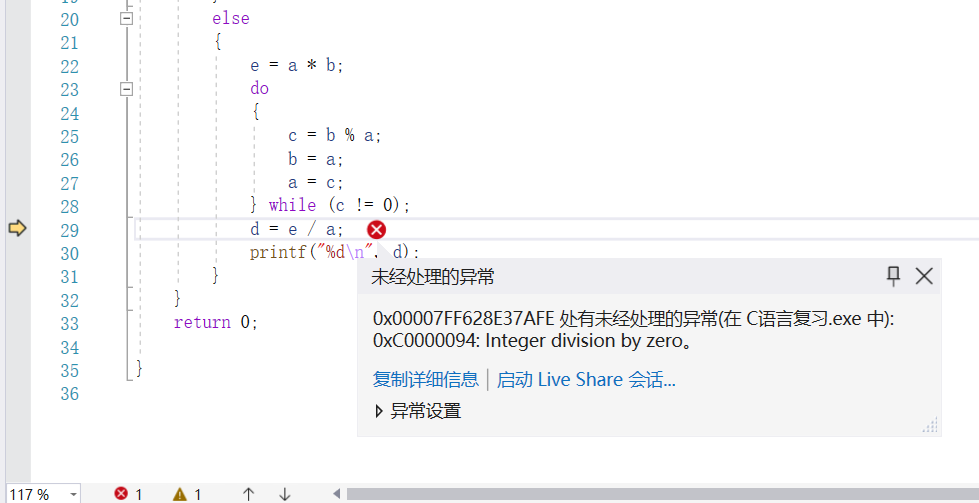The width and height of the screenshot is (979, 503).
Task: Go to next issue with down arrow
Action: pyautogui.click(x=285, y=494)
